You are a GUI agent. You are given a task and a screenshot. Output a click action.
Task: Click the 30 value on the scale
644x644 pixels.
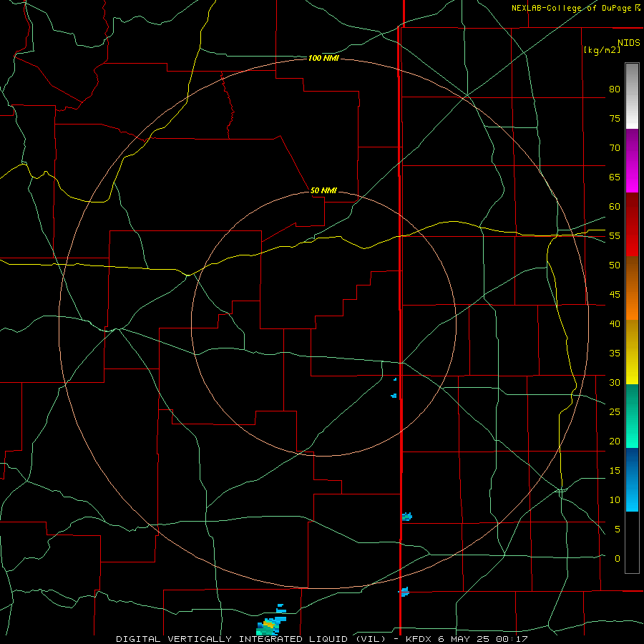tap(615, 382)
